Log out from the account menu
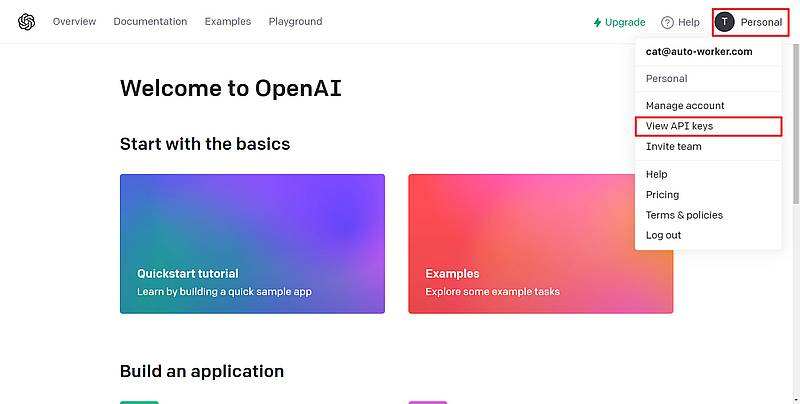 pyautogui.click(x=663, y=236)
